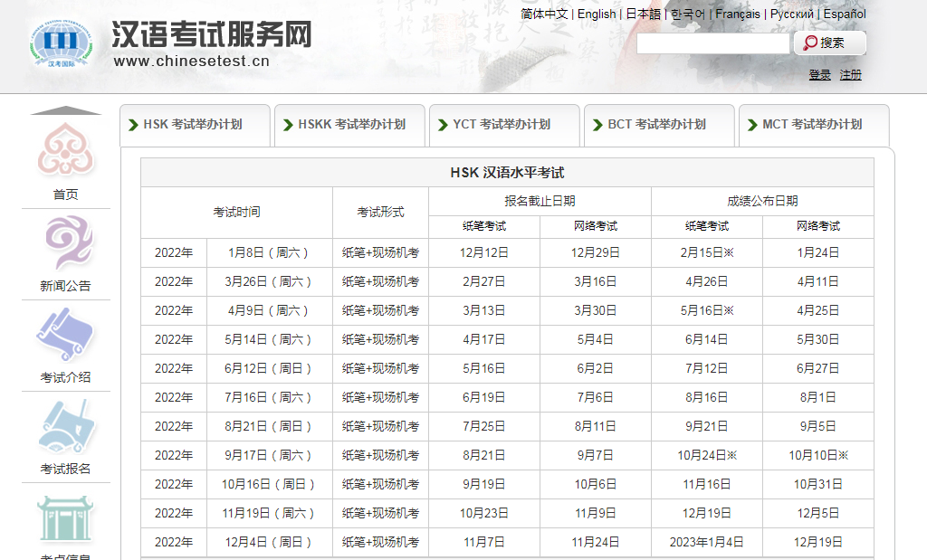
Task: Click the 注册 register link
Action: [x=851, y=75]
